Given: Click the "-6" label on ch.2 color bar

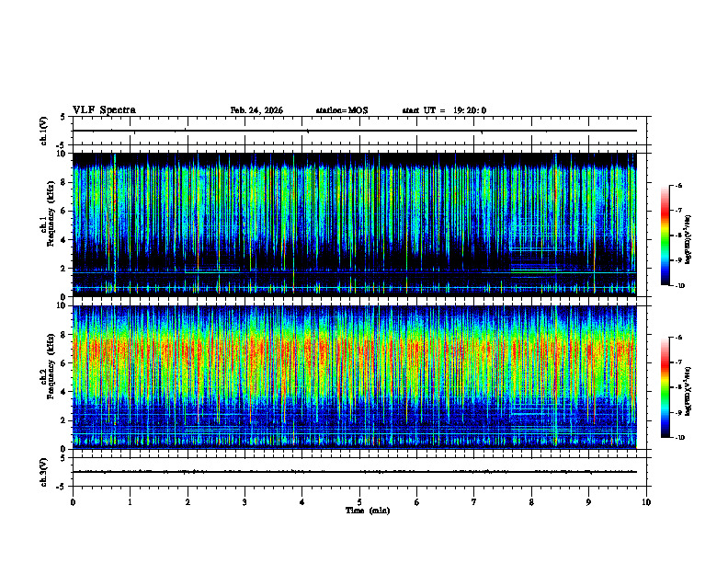Looking at the screenshot, I should click(679, 338).
